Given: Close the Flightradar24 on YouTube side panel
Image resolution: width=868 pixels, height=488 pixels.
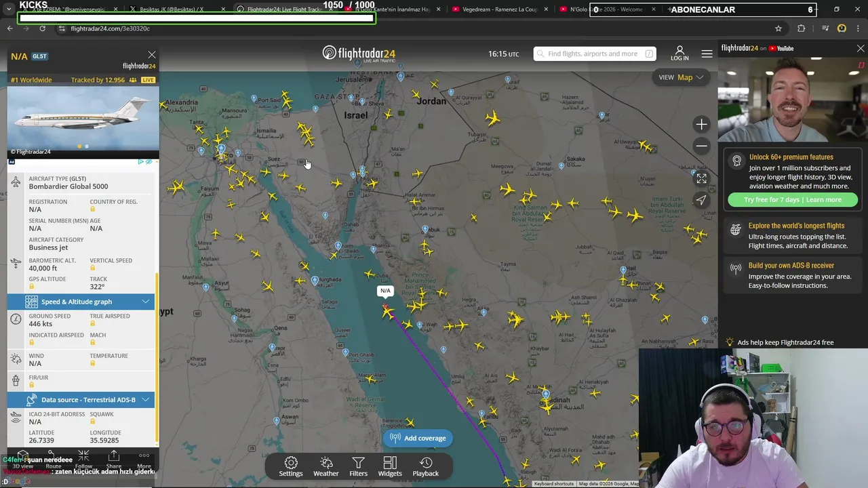Looking at the screenshot, I should (861, 48).
